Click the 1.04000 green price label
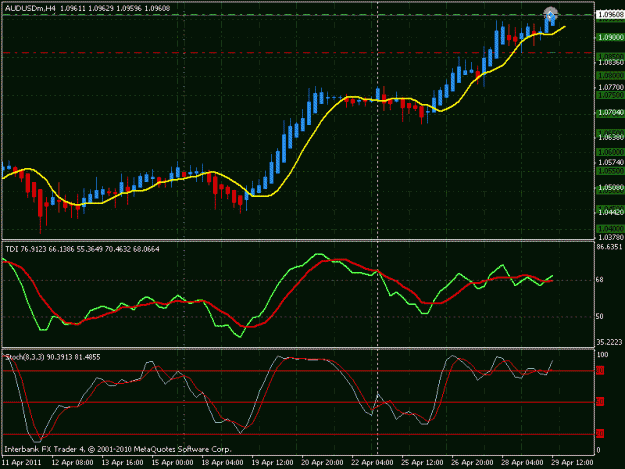The width and height of the screenshot is (625, 469). pyautogui.click(x=610, y=229)
